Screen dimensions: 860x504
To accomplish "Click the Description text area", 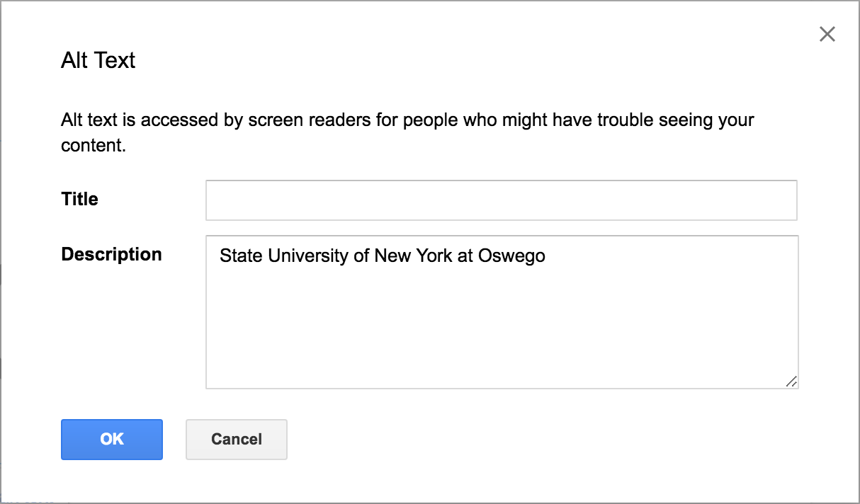I will (501, 311).
